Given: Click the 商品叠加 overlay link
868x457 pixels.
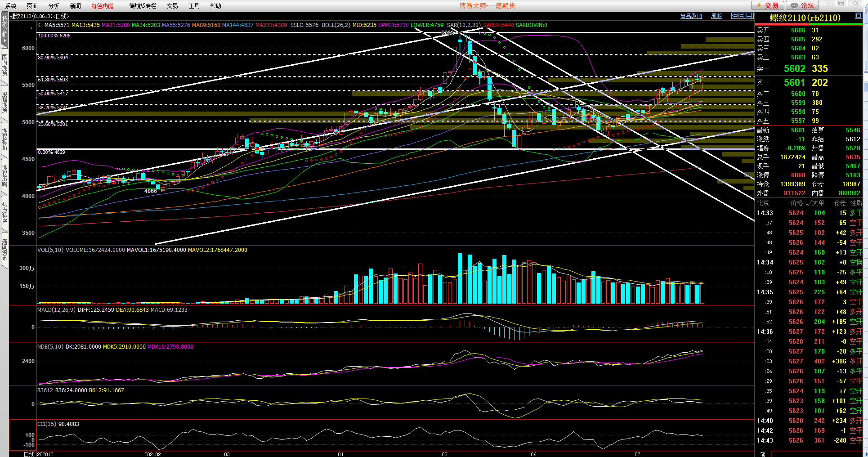Looking at the screenshot, I should 691,16.
